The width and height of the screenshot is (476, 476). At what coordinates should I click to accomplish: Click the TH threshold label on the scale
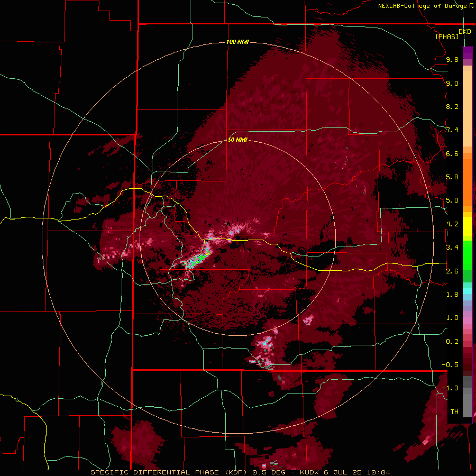pos(454,412)
